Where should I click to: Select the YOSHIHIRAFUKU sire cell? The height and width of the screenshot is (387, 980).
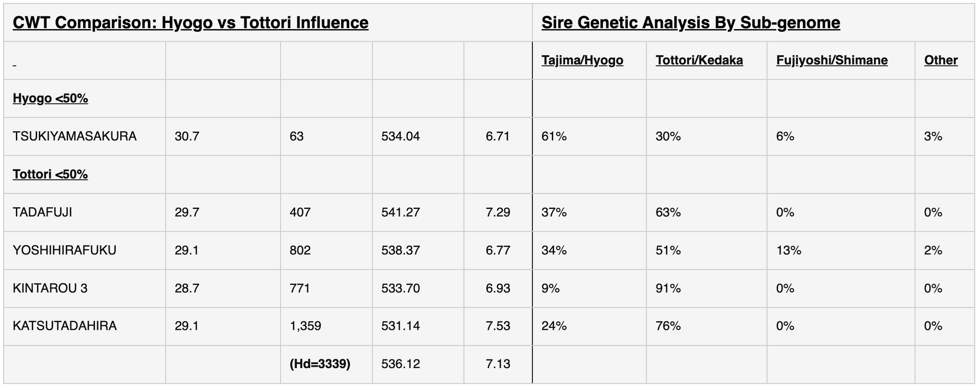[65, 250]
